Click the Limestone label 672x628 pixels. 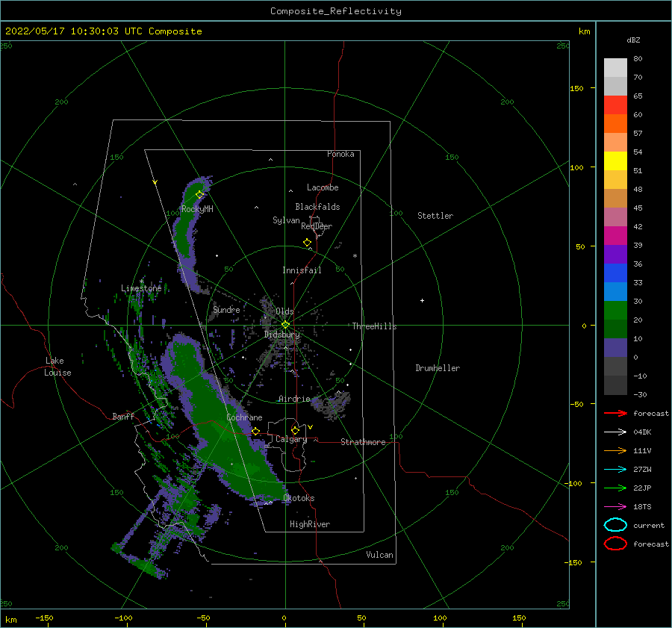(x=141, y=288)
